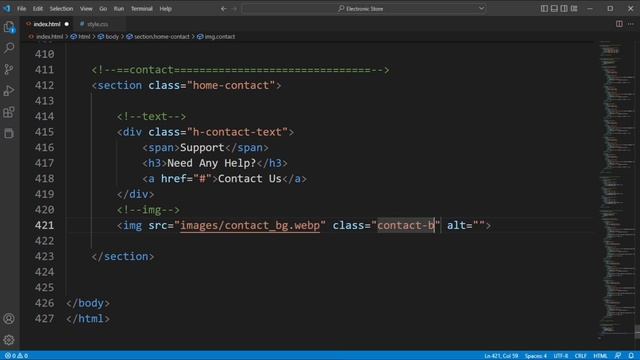Open the Edit menu
640x360 pixels.
point(38,9)
